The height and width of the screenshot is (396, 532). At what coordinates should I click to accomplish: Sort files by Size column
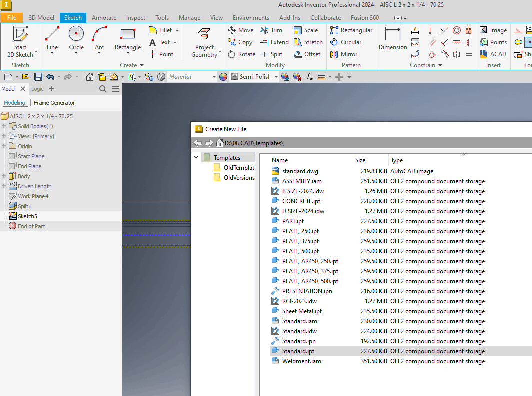(x=360, y=160)
